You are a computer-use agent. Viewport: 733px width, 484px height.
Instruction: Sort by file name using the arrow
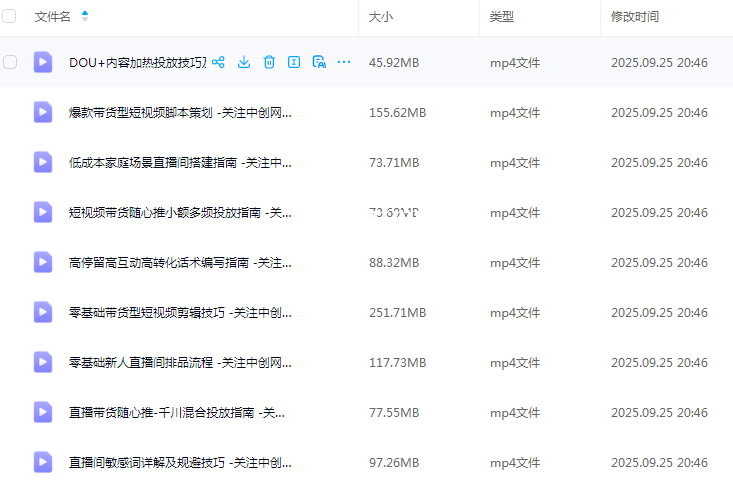[x=84, y=17]
